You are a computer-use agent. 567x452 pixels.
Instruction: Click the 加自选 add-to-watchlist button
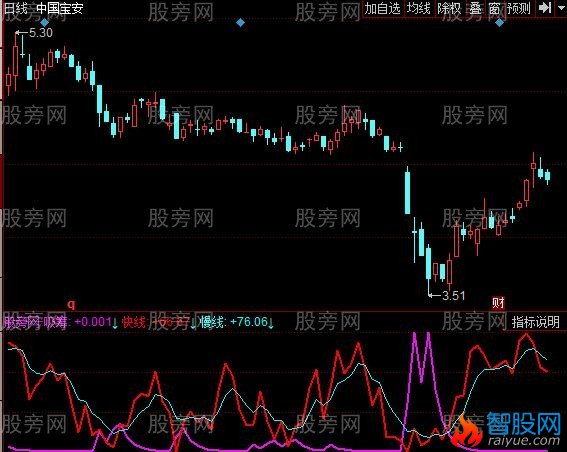click(x=382, y=8)
